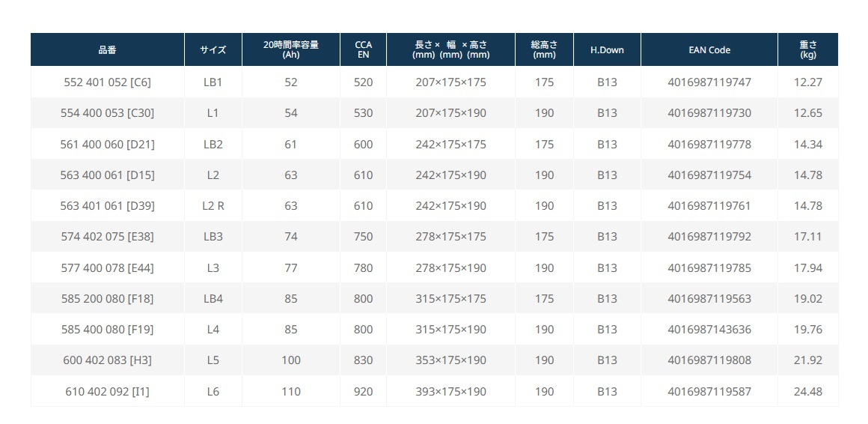
Task: Click the 品番 column header
Action: (107, 50)
